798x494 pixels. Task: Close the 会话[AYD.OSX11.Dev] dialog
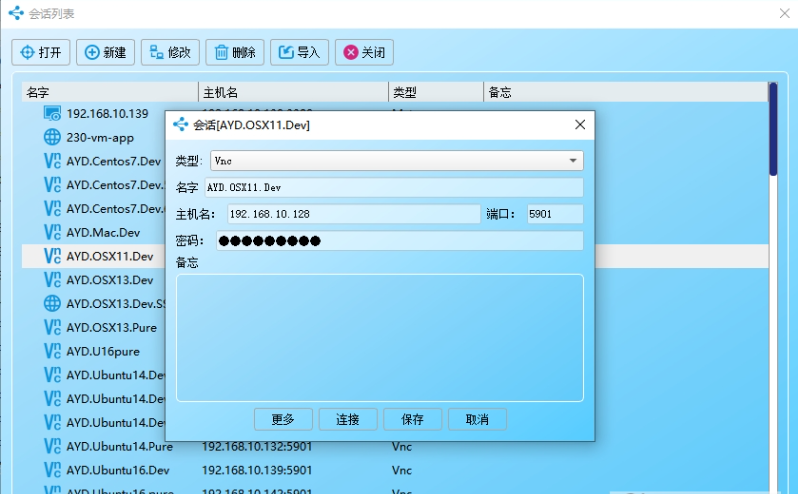(x=580, y=125)
